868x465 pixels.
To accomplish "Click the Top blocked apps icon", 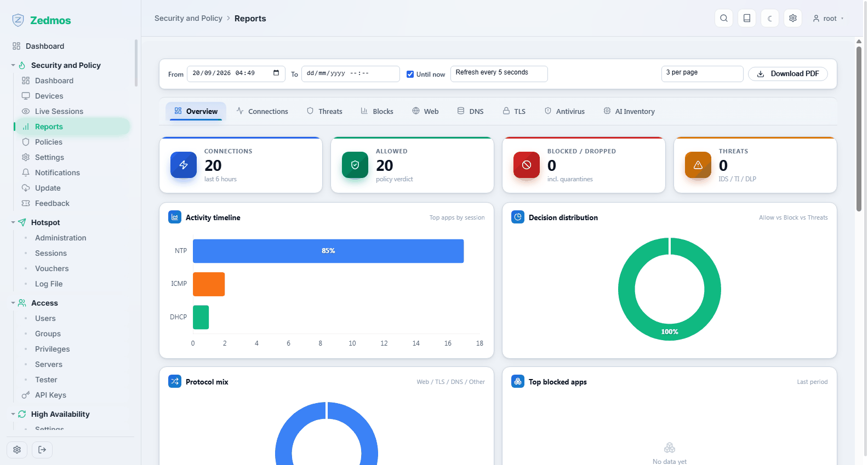I will click(x=518, y=381).
